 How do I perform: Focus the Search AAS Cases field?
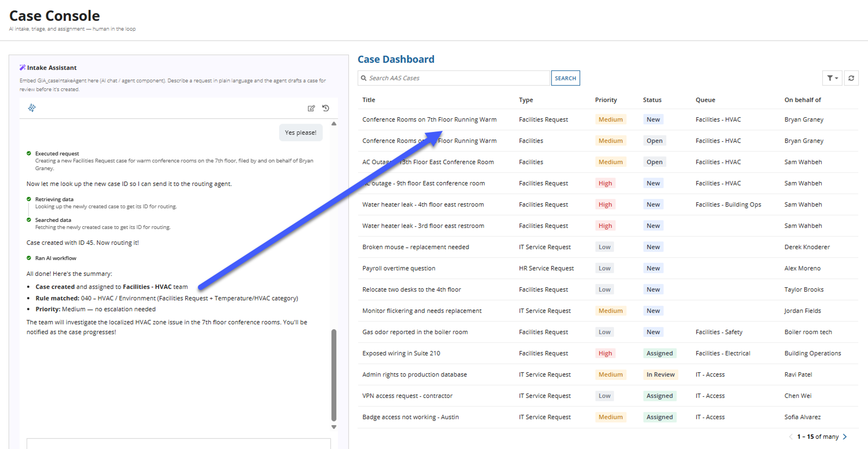[453, 78]
